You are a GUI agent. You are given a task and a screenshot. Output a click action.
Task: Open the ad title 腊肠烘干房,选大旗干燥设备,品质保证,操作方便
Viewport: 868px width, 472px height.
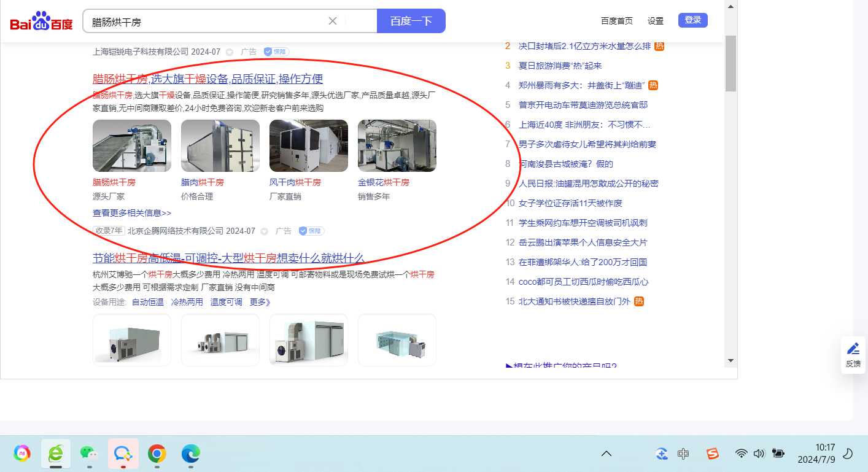tap(208, 79)
